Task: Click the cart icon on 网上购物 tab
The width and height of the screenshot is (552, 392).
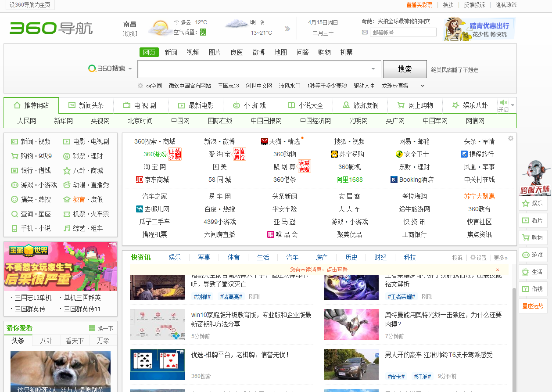Action: click(401, 105)
